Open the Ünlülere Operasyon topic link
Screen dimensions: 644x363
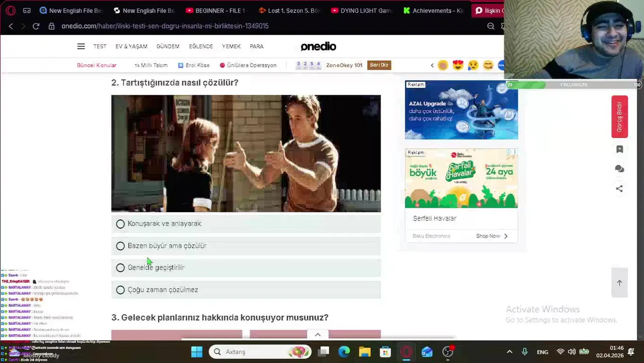pos(248,65)
